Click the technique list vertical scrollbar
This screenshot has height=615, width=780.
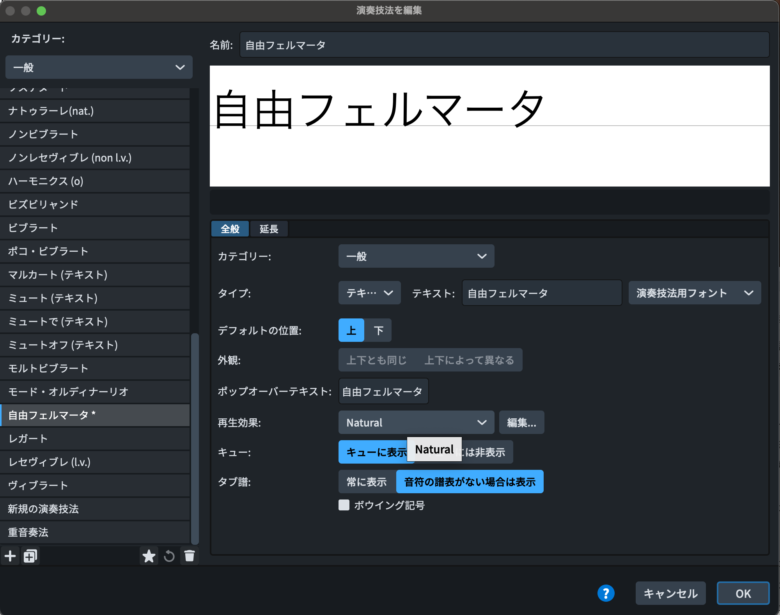[195, 438]
